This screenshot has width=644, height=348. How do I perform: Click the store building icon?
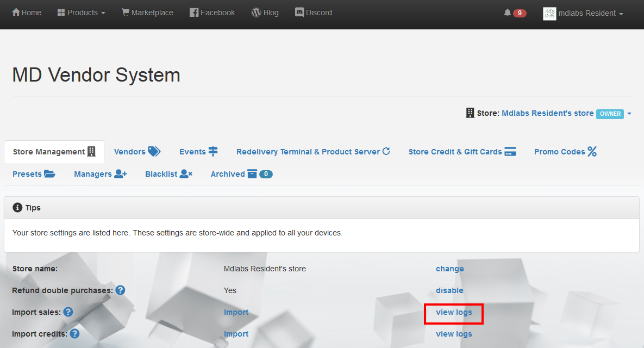click(470, 113)
